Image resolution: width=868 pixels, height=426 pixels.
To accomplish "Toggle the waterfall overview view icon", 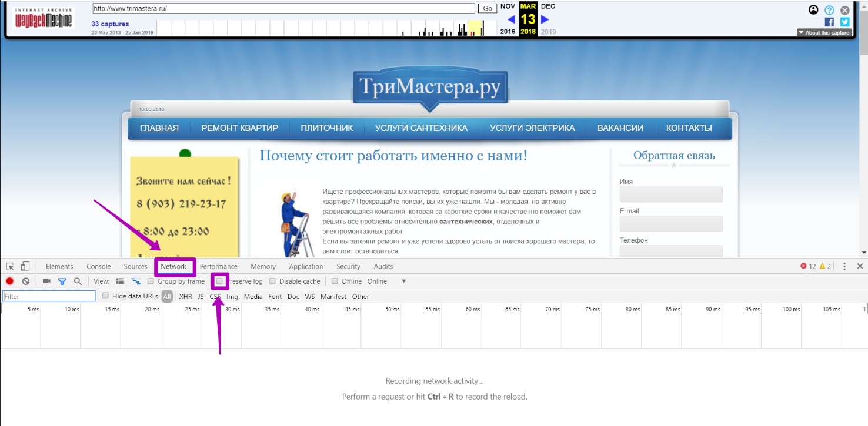I will pos(136,281).
